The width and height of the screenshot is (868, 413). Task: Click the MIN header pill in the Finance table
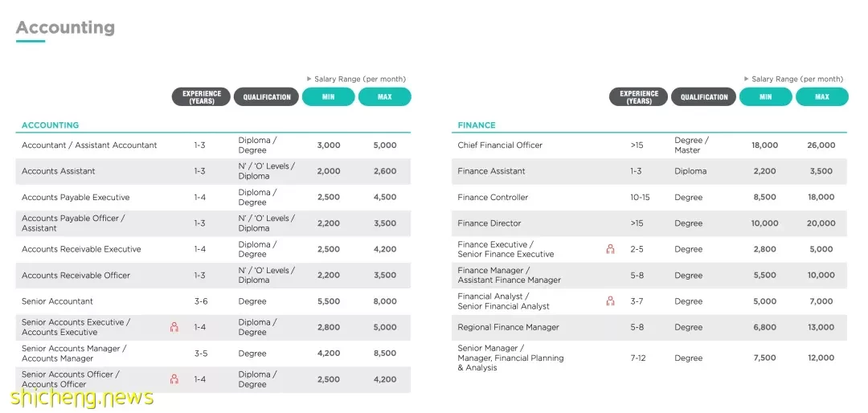pos(766,97)
